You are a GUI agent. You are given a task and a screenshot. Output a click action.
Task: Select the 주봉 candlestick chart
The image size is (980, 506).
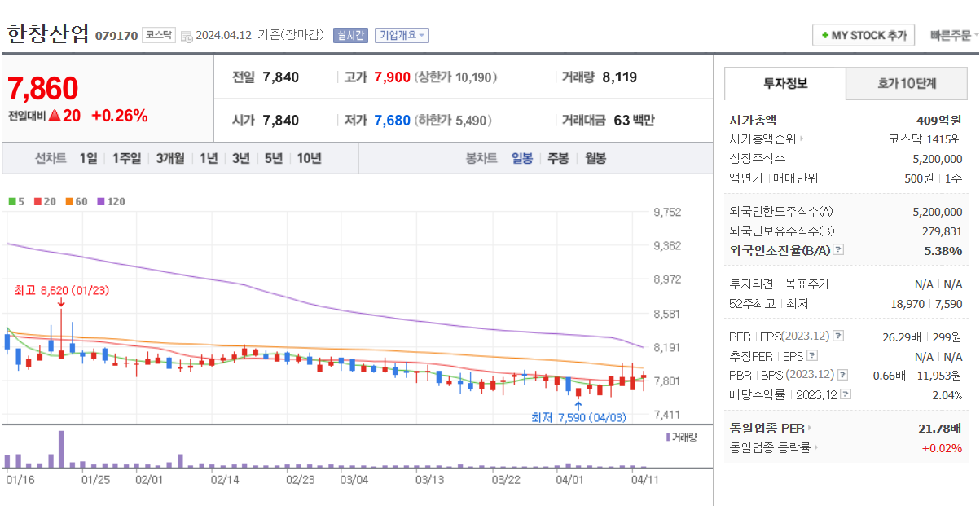(558, 158)
